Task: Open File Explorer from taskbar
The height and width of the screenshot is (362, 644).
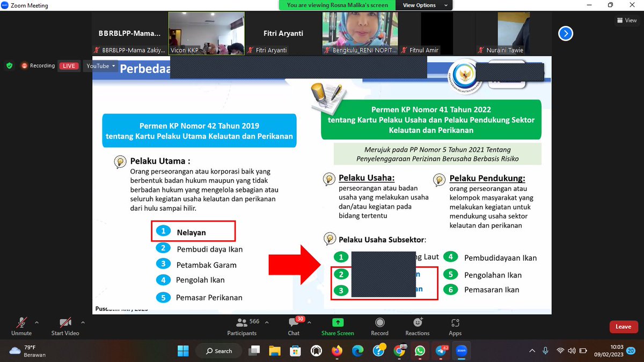Action: tap(275, 351)
